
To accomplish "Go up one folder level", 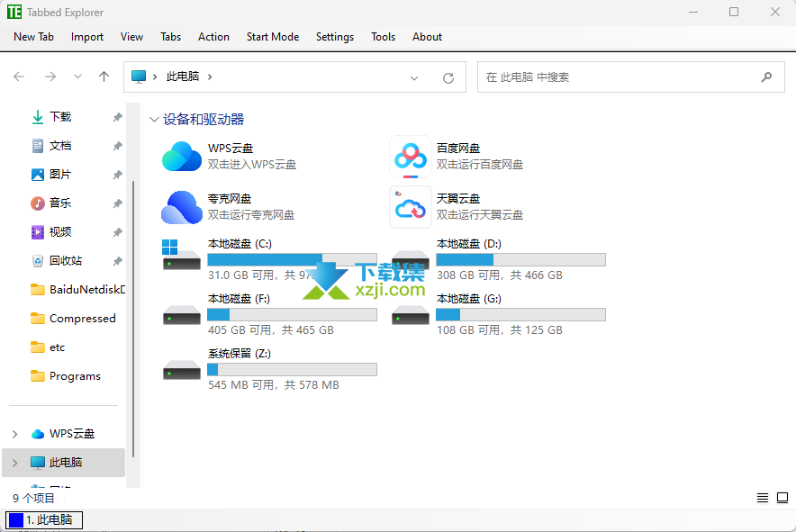I will [x=104, y=77].
